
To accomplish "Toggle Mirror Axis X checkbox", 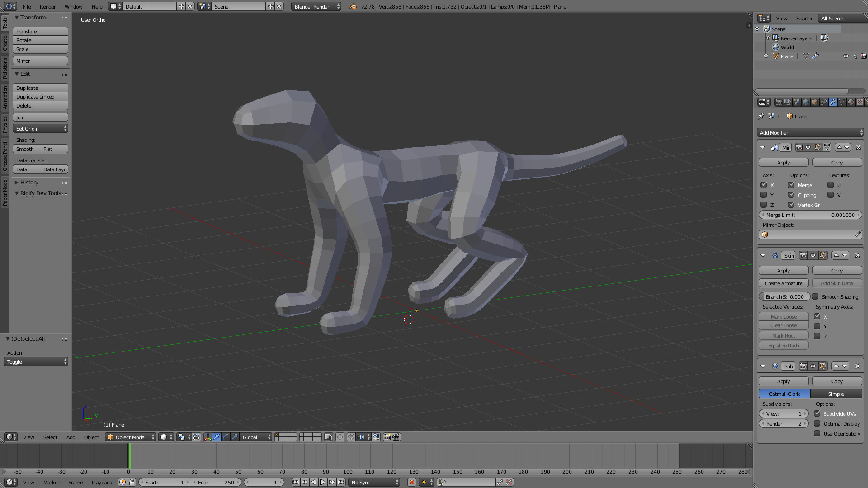I will [764, 185].
